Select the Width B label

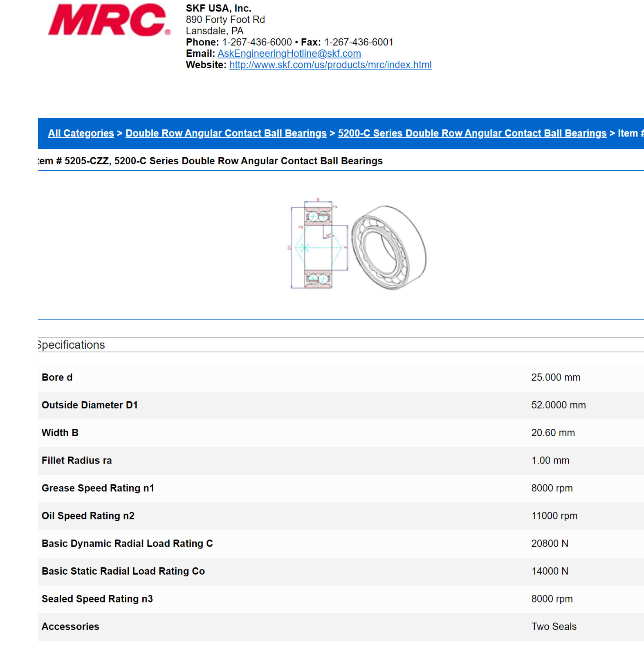[x=60, y=433]
